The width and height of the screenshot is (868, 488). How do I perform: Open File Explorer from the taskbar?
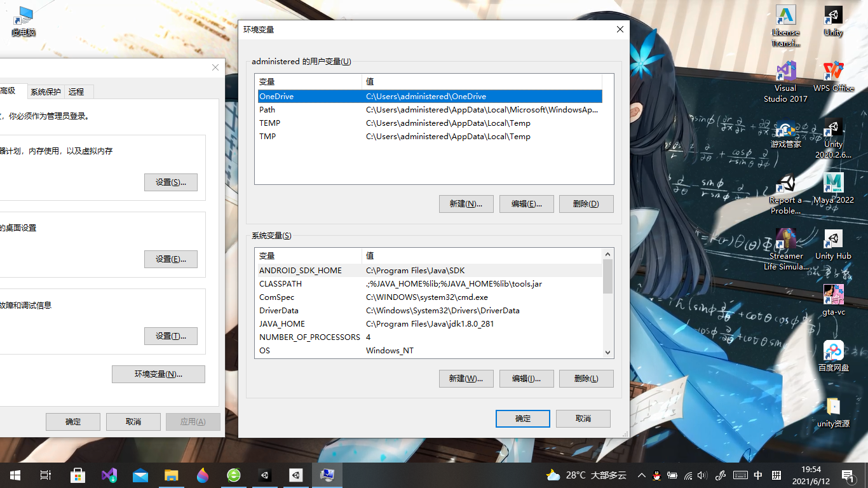click(x=171, y=475)
